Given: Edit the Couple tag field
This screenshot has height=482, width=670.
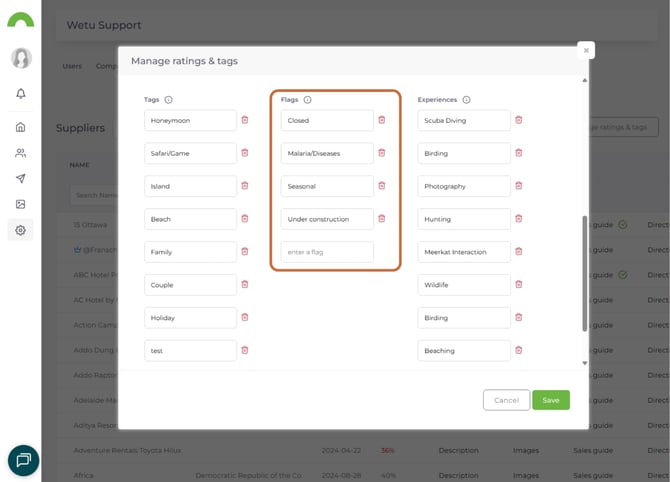Looking at the screenshot, I should pos(190,285).
